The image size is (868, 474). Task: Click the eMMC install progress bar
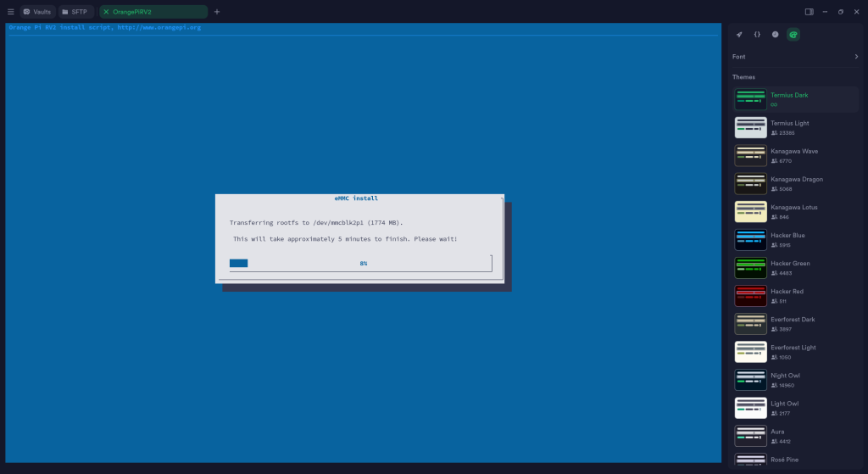pyautogui.click(x=360, y=264)
